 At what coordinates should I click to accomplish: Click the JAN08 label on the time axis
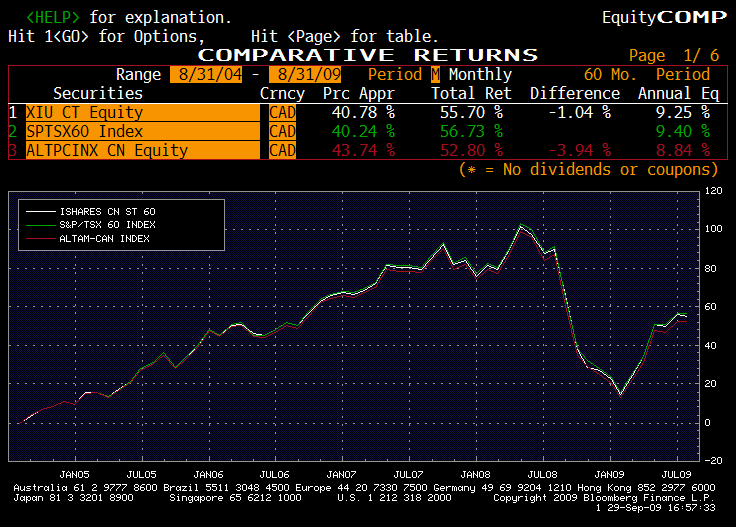point(475,474)
